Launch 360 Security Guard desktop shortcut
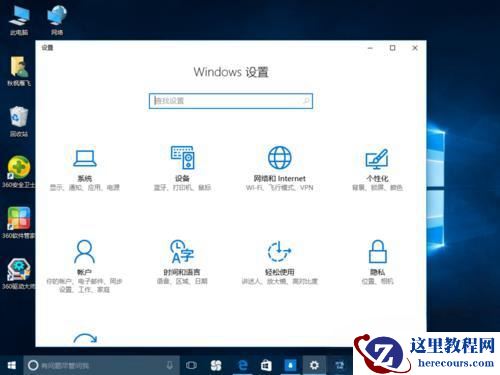The width and height of the screenshot is (500, 375). [19, 172]
